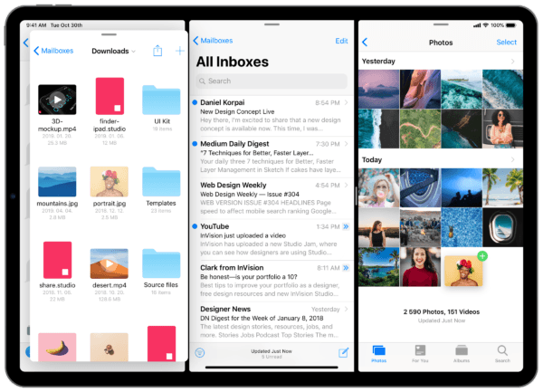Image resolution: width=543 pixels, height=392 pixels.
Task: Tap the mail filter icon at bottom left
Action: click(199, 352)
